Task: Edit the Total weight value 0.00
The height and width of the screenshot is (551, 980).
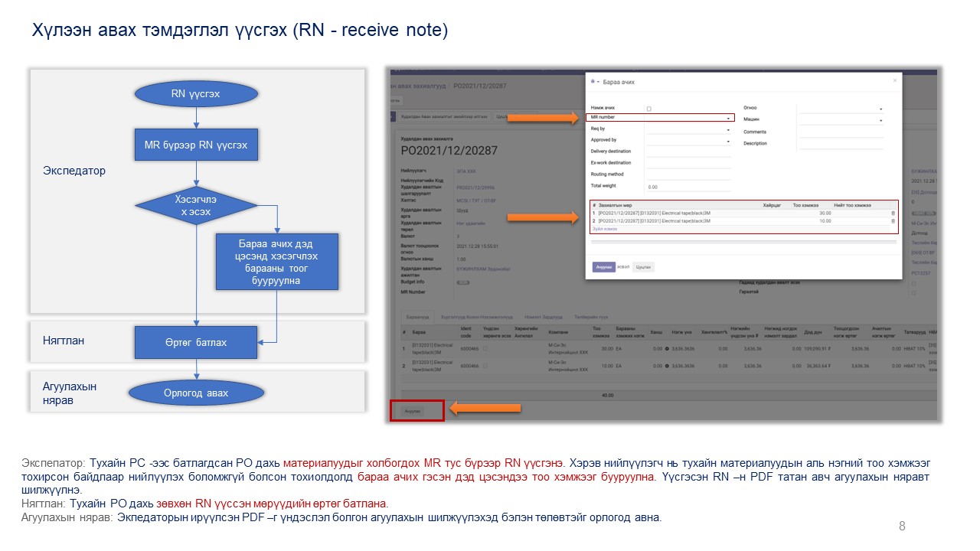Action: pyautogui.click(x=689, y=187)
